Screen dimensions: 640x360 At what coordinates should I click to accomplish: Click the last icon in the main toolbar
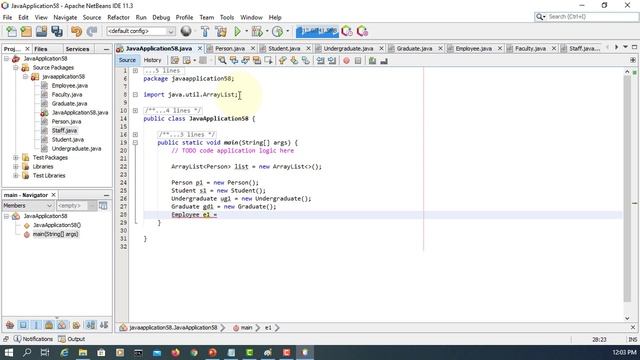click(362, 31)
